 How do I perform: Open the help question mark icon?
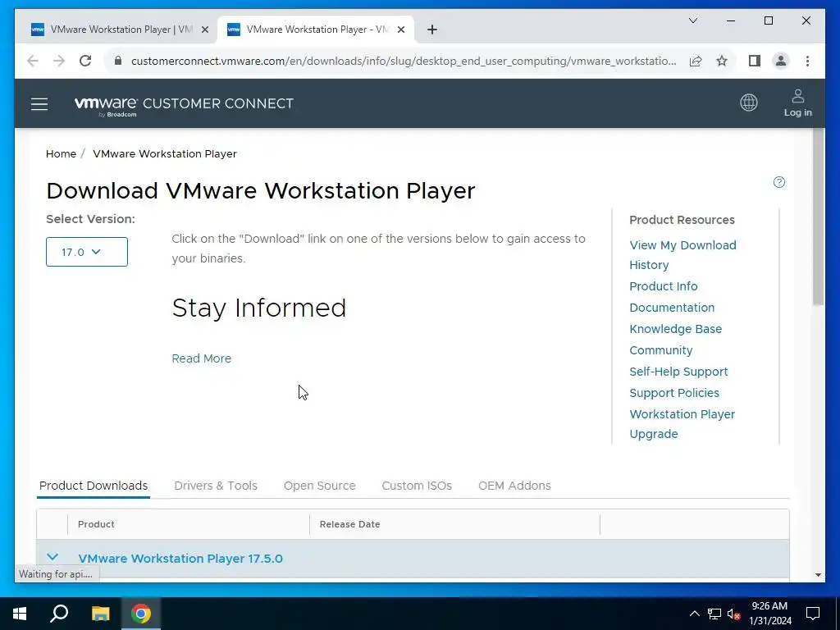click(779, 182)
